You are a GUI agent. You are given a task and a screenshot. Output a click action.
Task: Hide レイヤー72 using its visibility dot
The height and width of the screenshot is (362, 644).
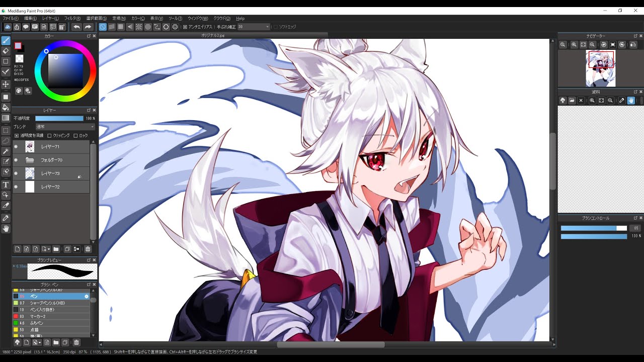coord(16,187)
